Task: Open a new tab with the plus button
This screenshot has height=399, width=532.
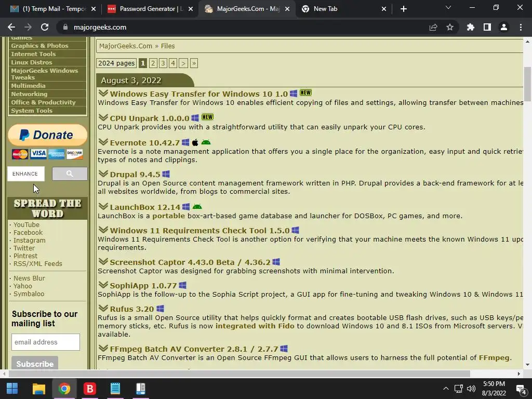Action: 403,9
